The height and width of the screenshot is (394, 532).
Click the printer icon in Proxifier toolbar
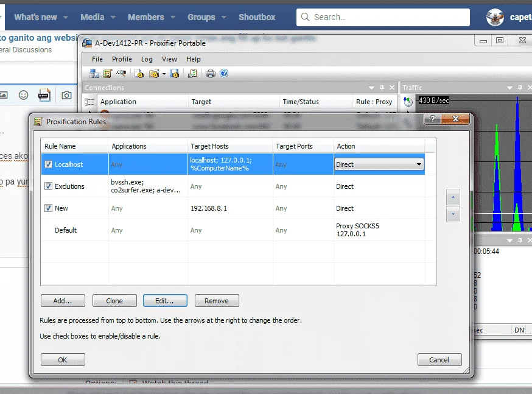(211, 73)
